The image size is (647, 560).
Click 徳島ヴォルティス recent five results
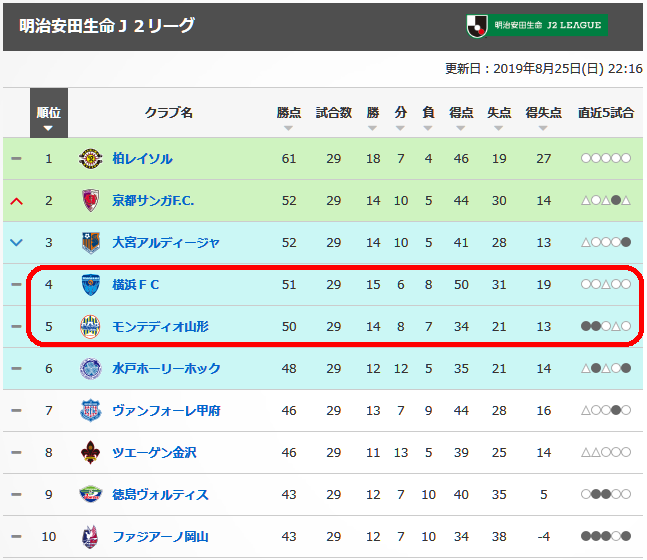[606, 494]
